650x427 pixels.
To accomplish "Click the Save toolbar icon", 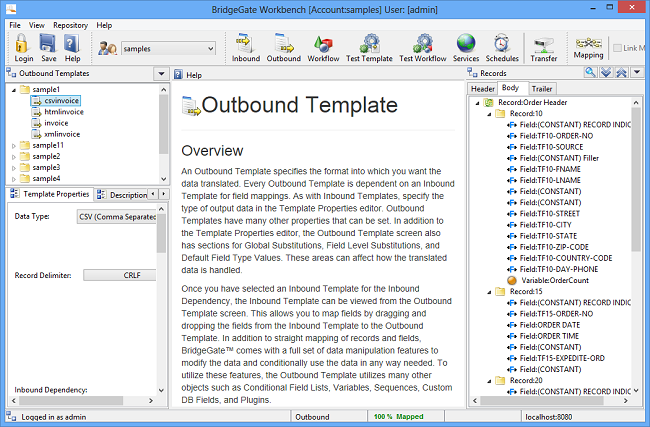I will coord(48,45).
